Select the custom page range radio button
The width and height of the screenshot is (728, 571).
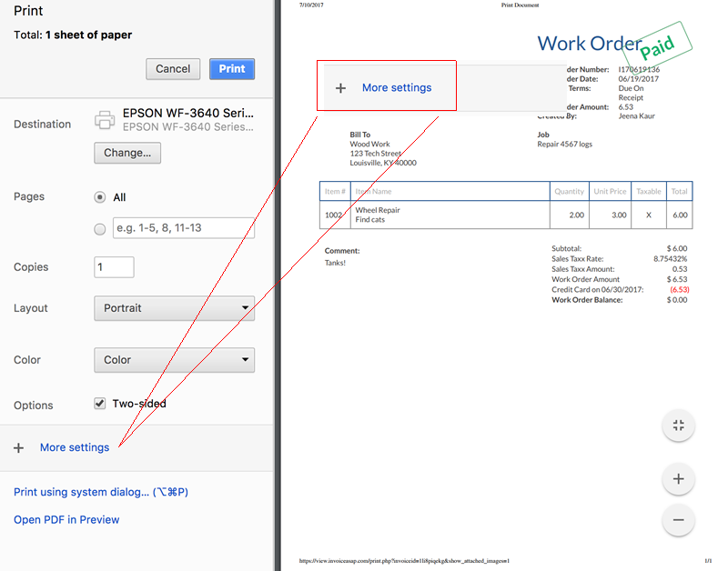pos(100,229)
